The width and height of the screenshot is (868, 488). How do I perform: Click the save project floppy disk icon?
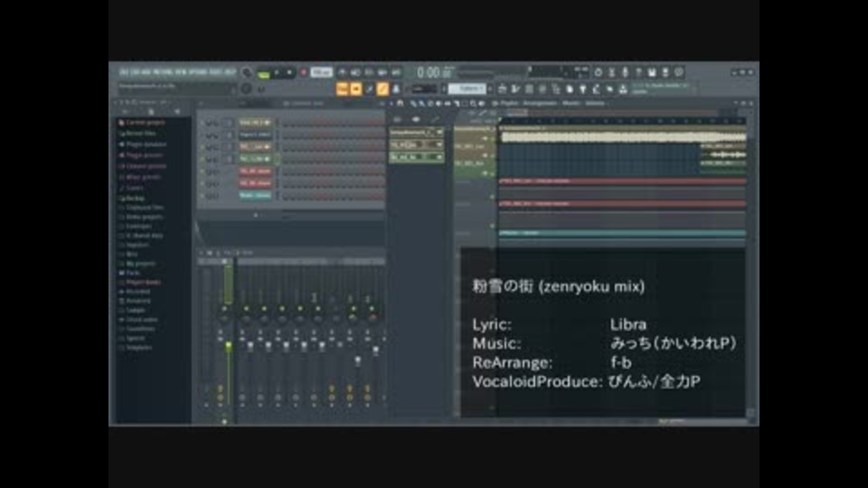(x=652, y=72)
